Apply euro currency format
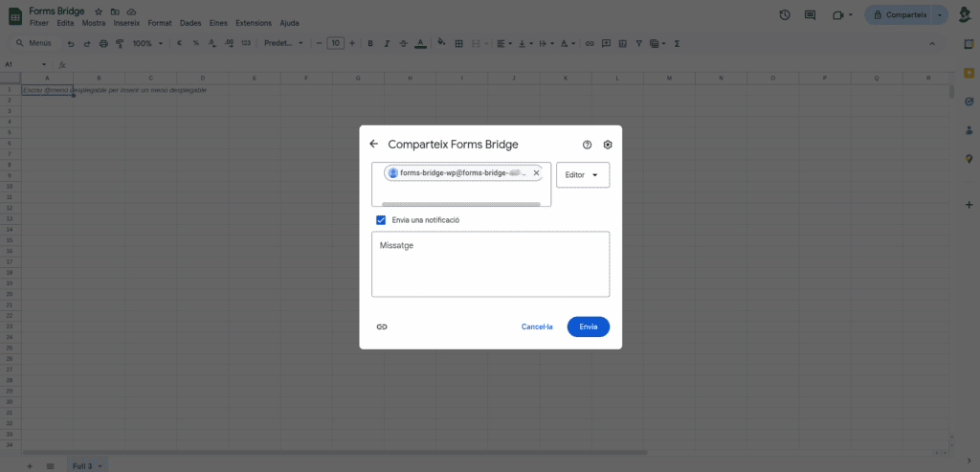The width and height of the screenshot is (980, 472). pyautogui.click(x=179, y=44)
